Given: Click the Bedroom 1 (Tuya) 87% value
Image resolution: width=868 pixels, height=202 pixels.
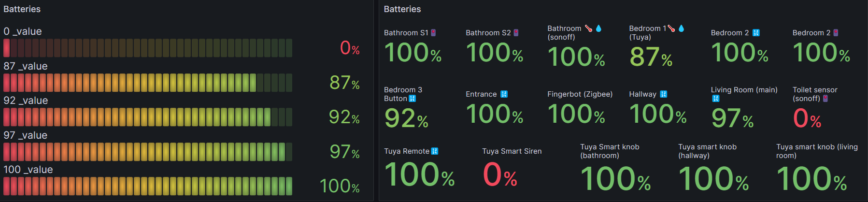Looking at the screenshot, I should click(x=651, y=57).
